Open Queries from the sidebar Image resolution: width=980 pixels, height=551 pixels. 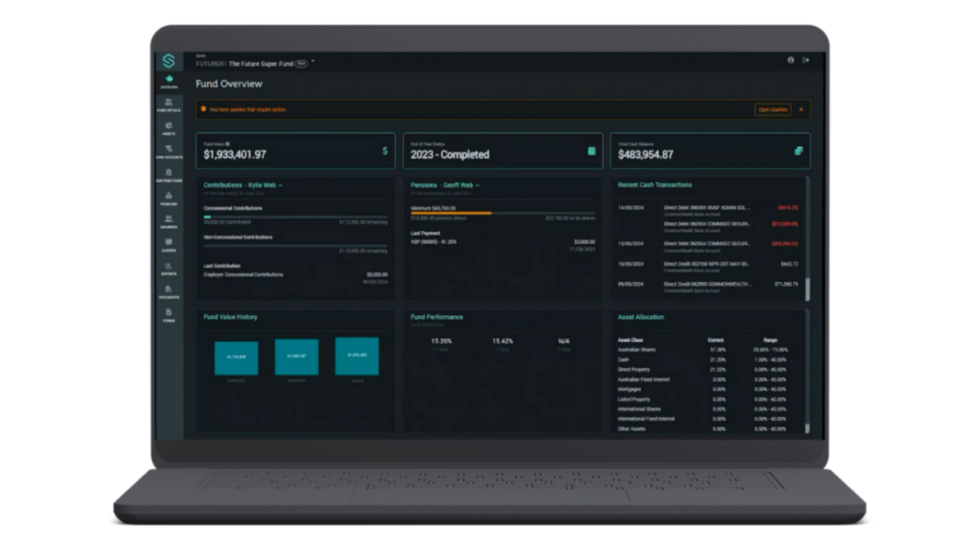coord(168,245)
